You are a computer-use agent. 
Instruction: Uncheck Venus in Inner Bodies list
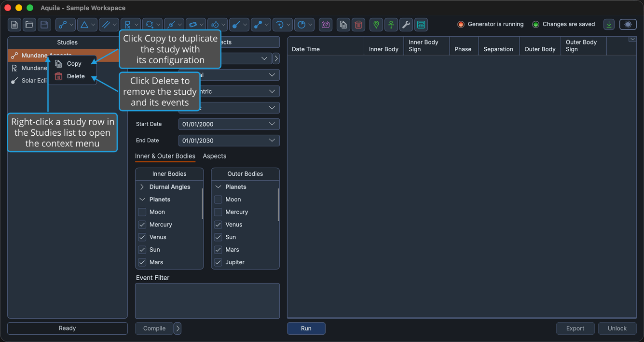click(x=142, y=237)
